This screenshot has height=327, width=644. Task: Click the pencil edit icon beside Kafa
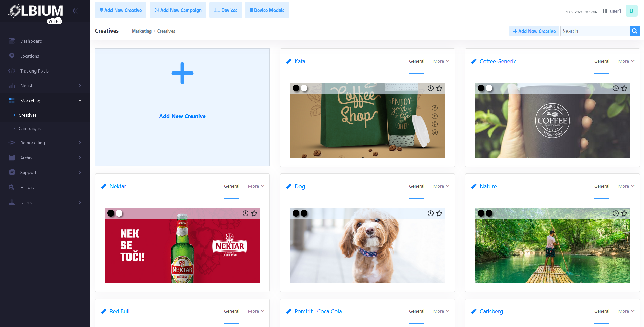[x=288, y=61]
